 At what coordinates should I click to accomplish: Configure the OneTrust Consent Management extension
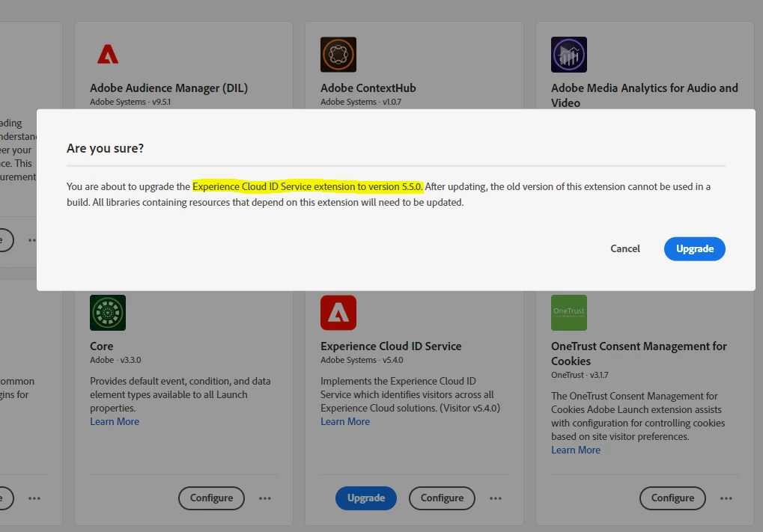pyautogui.click(x=672, y=498)
